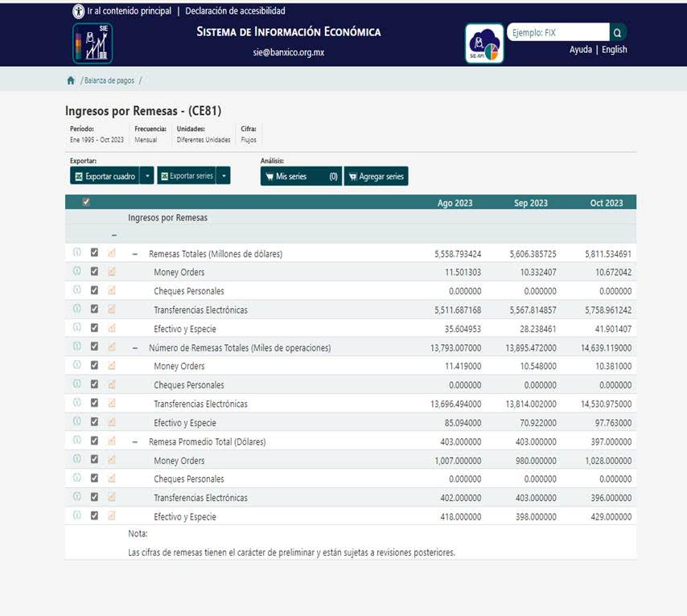The height and width of the screenshot is (616, 687).
Task: Click the search magnifier button
Action: point(618,33)
